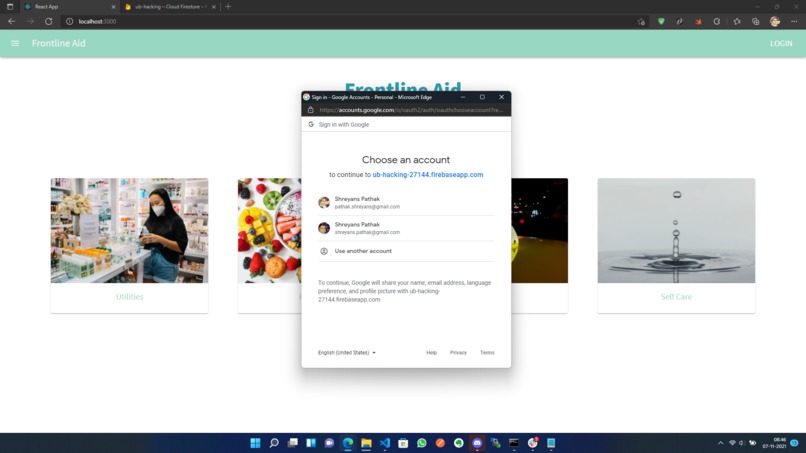Viewport: 806px width, 453px height.
Task: Open the English (United States) language dropdown
Action: [x=346, y=353]
